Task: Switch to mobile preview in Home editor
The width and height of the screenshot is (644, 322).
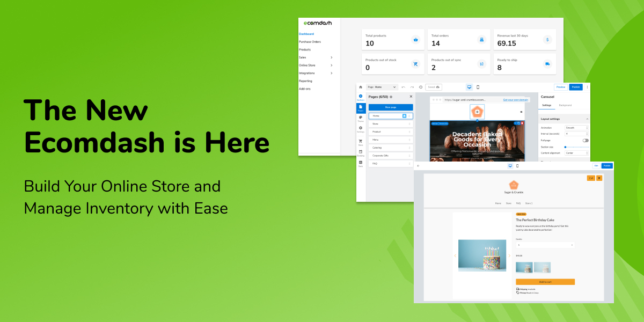Action: [x=478, y=87]
